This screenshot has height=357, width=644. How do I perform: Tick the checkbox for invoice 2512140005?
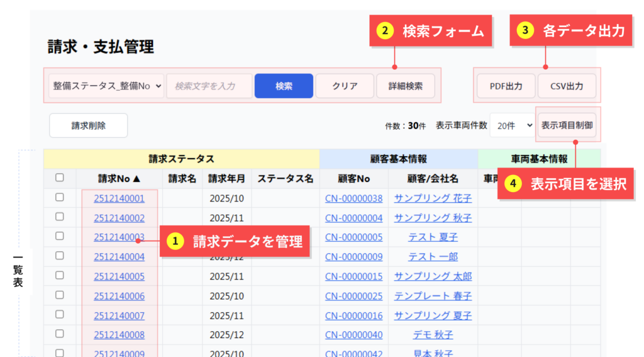point(60,276)
